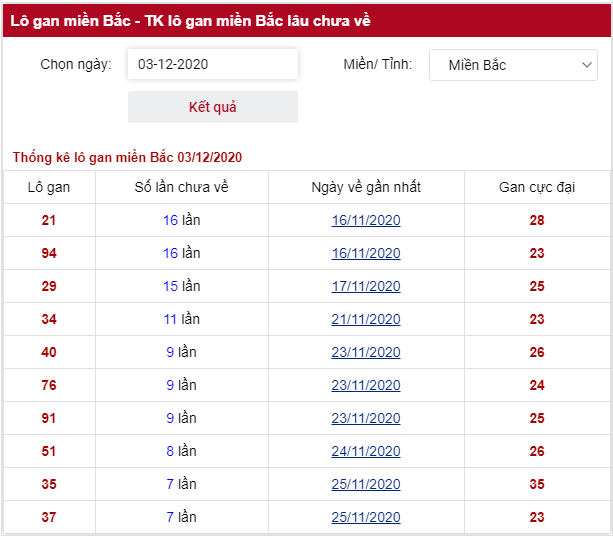
Task: Click the Gan cực đại column header
Action: point(537,187)
